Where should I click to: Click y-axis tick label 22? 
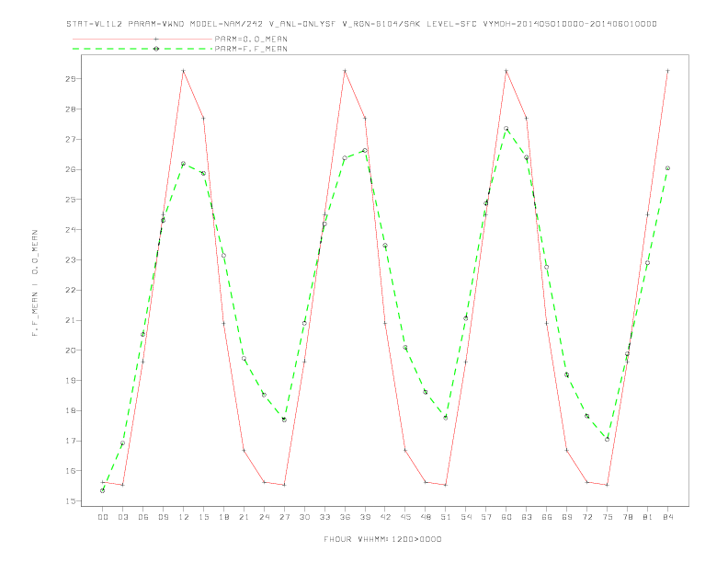point(71,291)
